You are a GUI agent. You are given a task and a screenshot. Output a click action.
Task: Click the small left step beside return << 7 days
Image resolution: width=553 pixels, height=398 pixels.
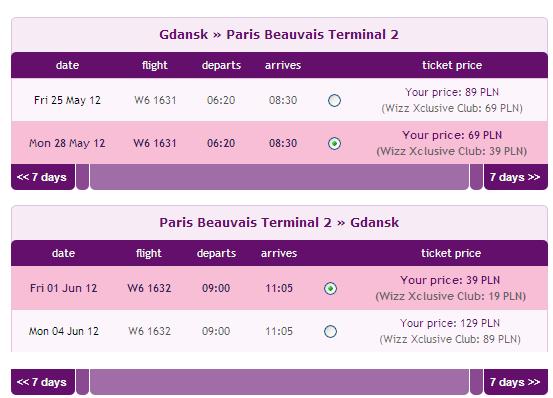83,382
